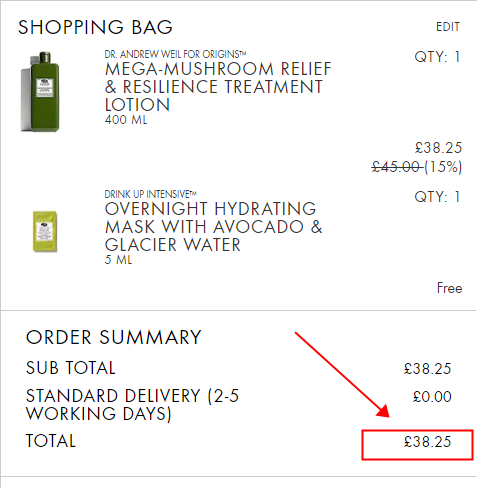Click the mask's QTY: 1 text
The height and width of the screenshot is (488, 477).
pos(437,197)
